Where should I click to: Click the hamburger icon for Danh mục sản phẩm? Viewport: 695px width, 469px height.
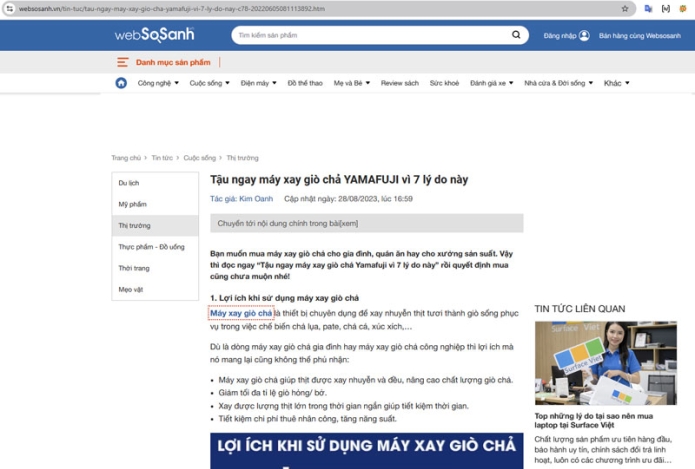[x=123, y=63]
